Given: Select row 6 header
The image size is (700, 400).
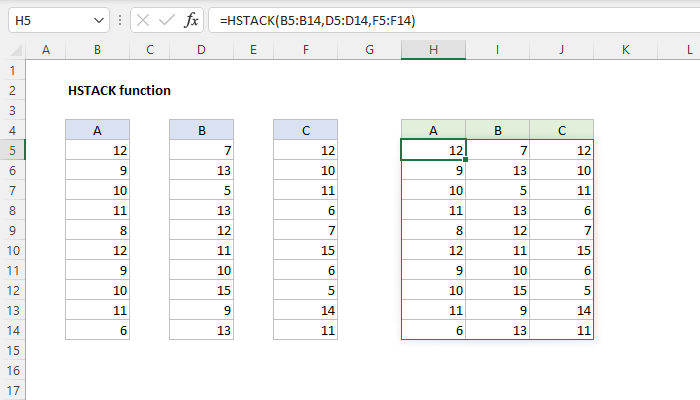Looking at the screenshot, I should [x=12, y=171].
